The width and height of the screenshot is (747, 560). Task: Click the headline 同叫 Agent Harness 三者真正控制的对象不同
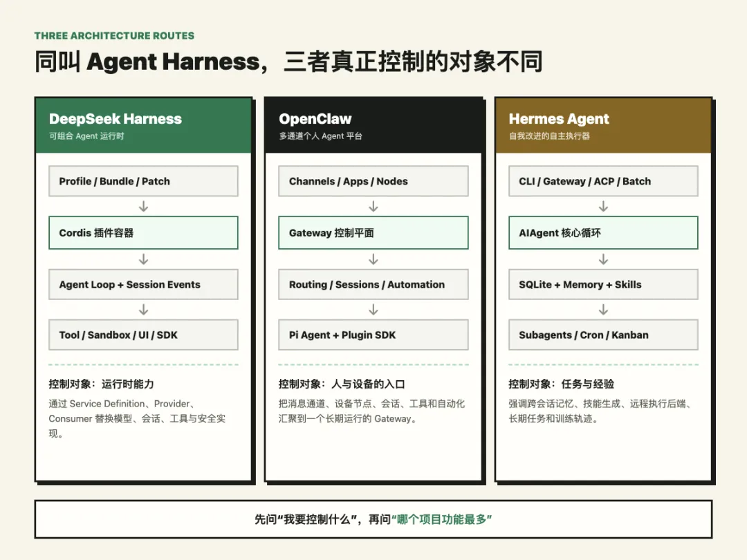(x=288, y=62)
